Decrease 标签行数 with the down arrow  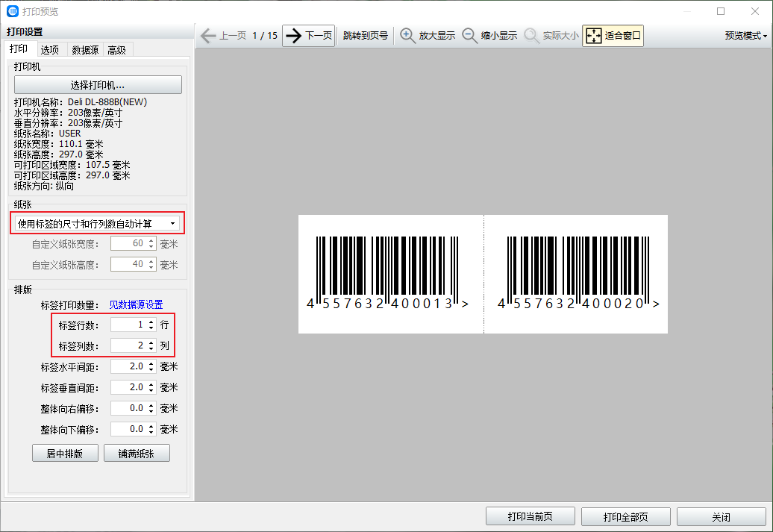pos(151,328)
